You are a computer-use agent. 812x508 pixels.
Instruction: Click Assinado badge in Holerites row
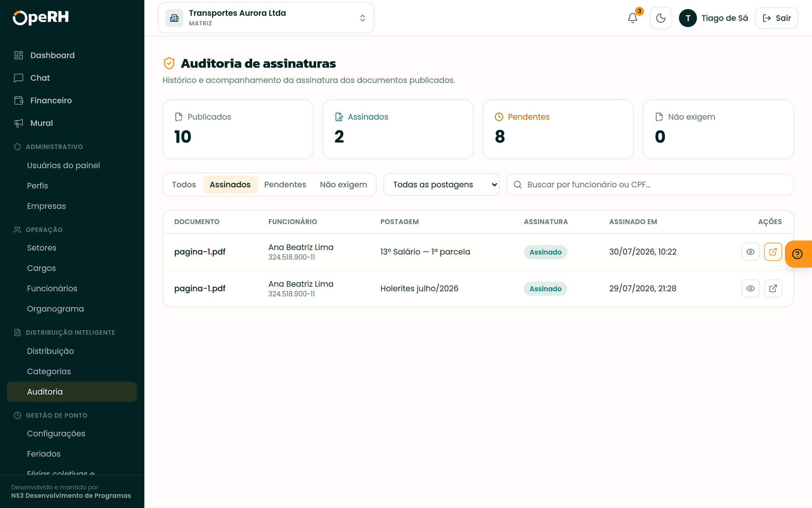click(545, 289)
